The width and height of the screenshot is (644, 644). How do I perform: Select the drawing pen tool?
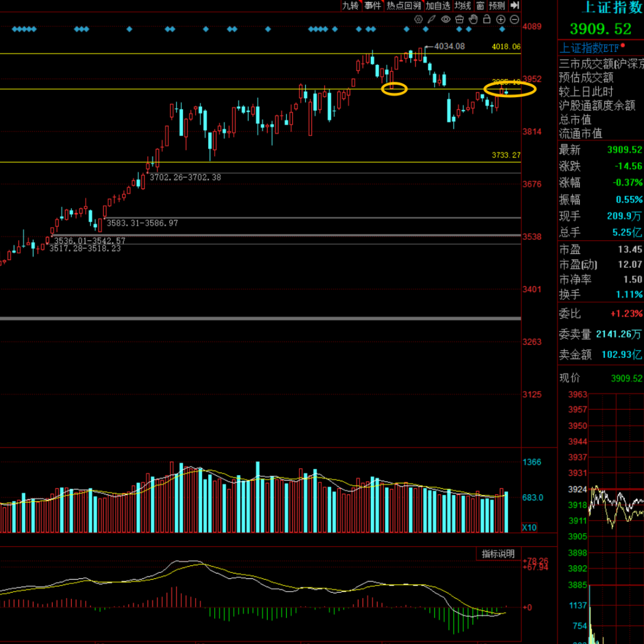(432, 19)
